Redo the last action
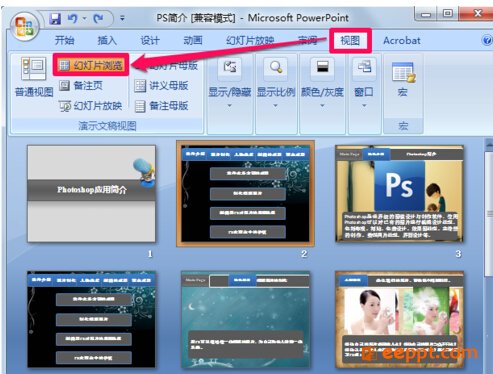This screenshot has width=493, height=374. (98, 18)
